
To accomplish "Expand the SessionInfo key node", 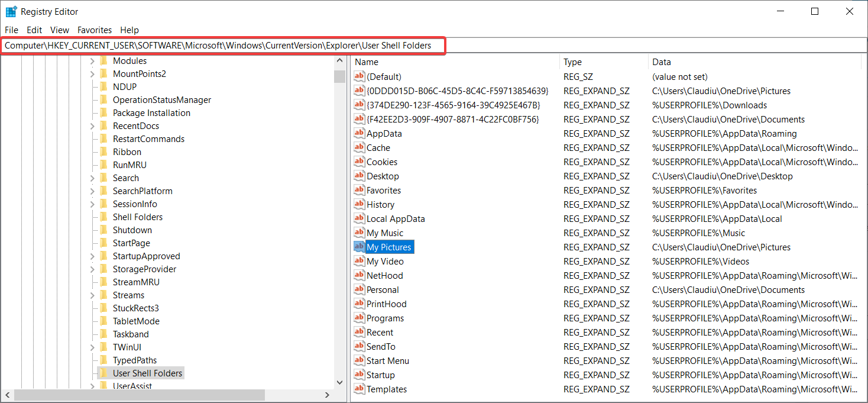I will pyautogui.click(x=92, y=204).
